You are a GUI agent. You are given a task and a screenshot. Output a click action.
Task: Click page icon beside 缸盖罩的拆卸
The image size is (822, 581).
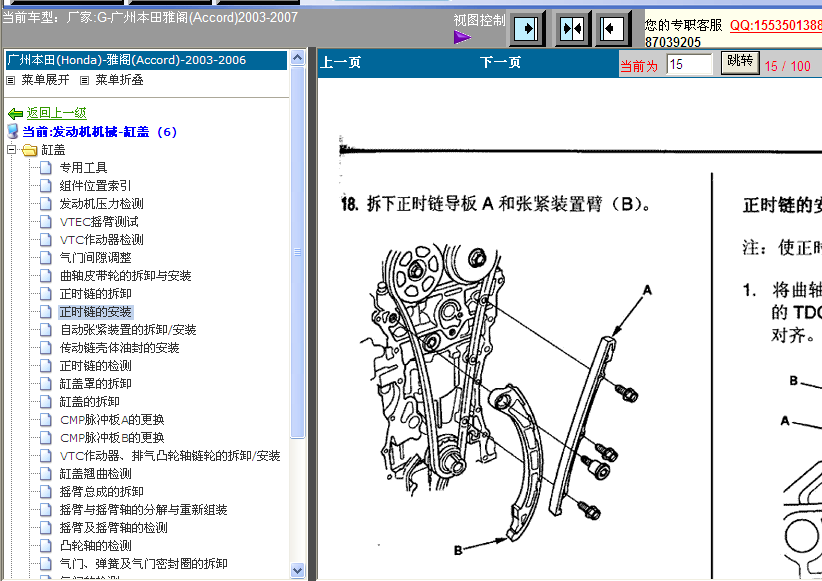point(46,383)
